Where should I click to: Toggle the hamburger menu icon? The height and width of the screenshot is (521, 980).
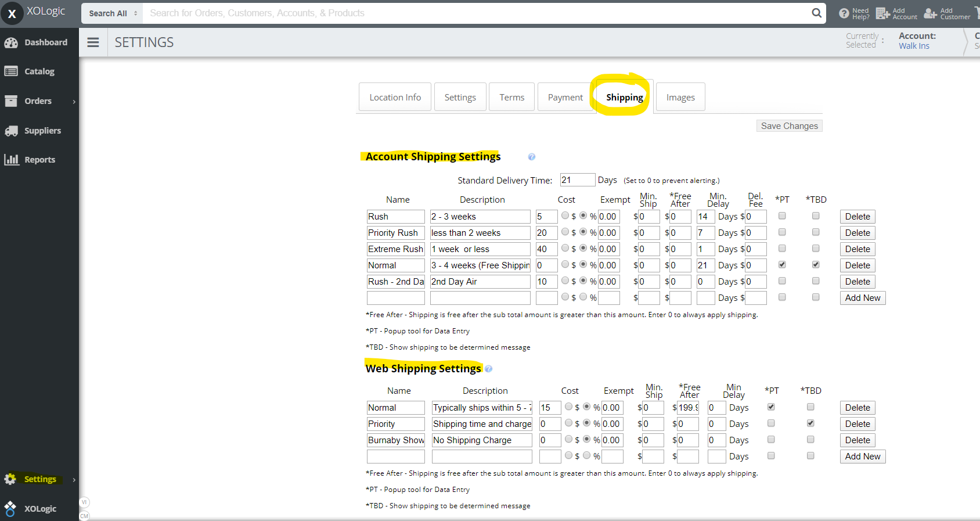click(x=93, y=42)
